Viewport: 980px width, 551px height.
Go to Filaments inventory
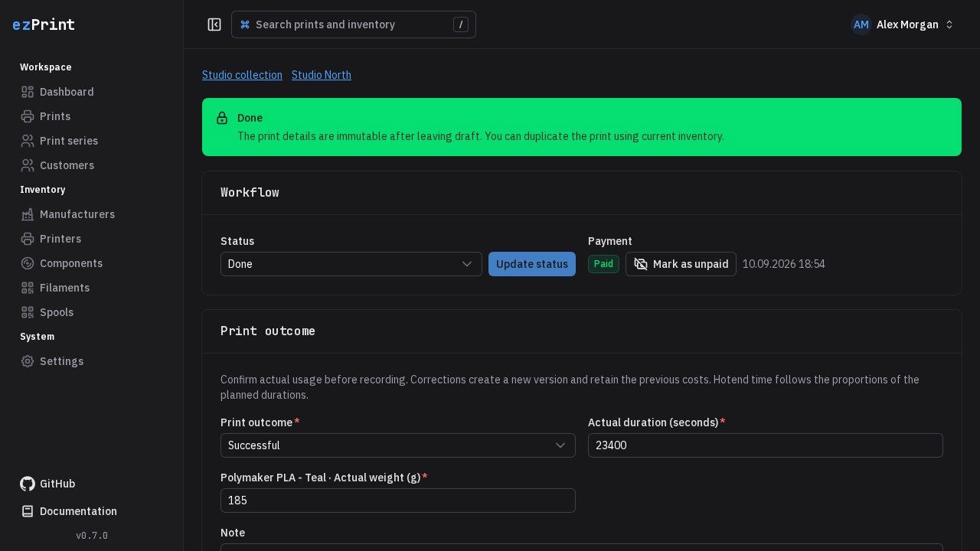click(92, 288)
